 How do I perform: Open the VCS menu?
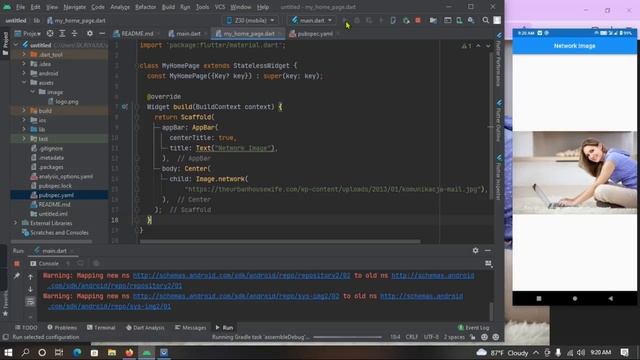pyautogui.click(x=220, y=7)
